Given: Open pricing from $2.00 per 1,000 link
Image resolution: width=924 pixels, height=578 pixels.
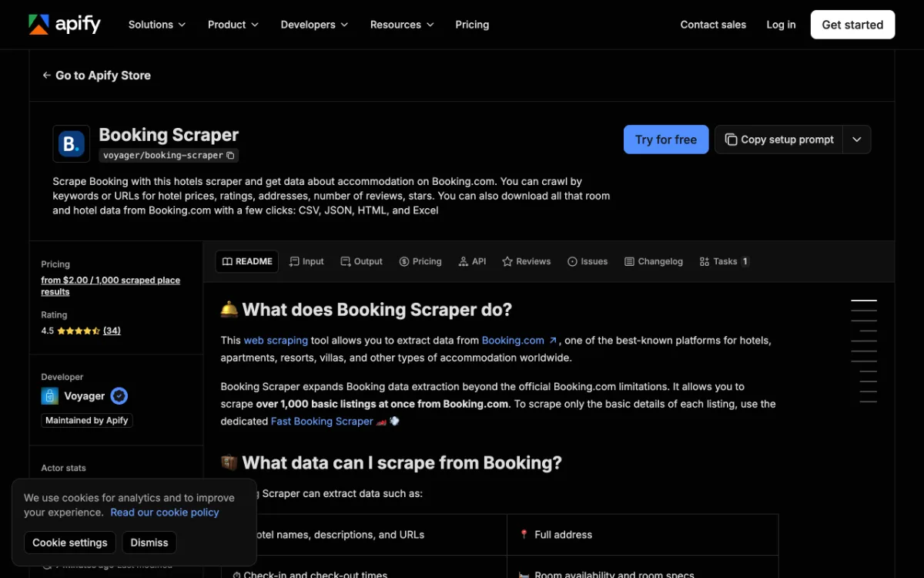Looking at the screenshot, I should [110, 286].
